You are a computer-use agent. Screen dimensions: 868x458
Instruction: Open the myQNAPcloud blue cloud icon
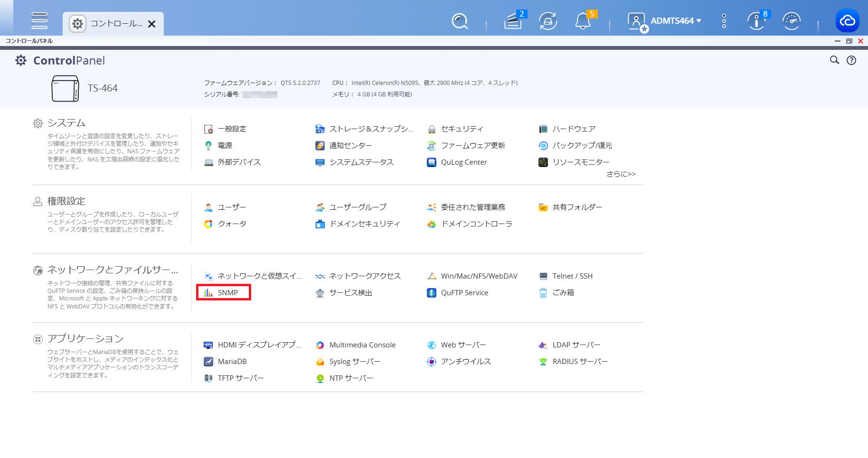click(847, 21)
